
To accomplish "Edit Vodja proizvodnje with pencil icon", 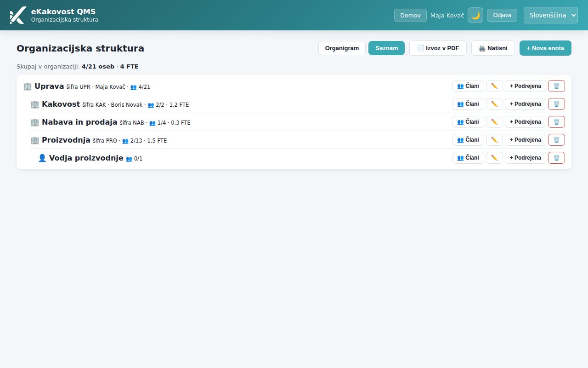I will pos(494,158).
